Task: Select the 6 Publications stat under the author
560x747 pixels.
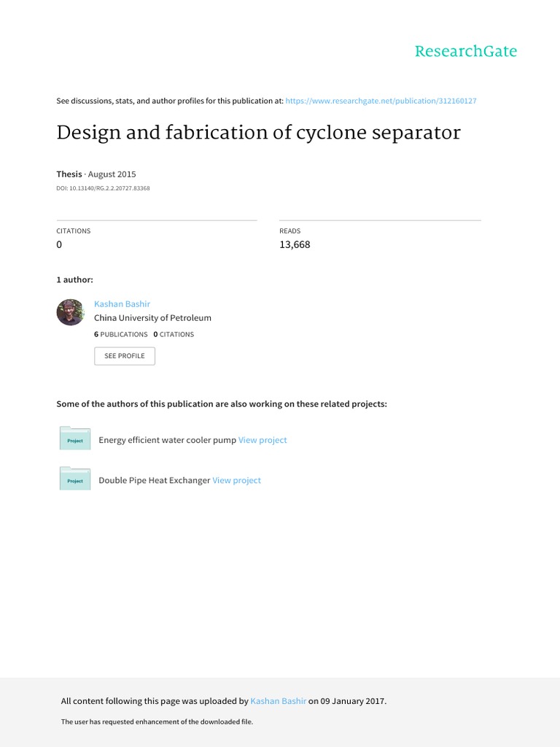Action: (x=121, y=334)
